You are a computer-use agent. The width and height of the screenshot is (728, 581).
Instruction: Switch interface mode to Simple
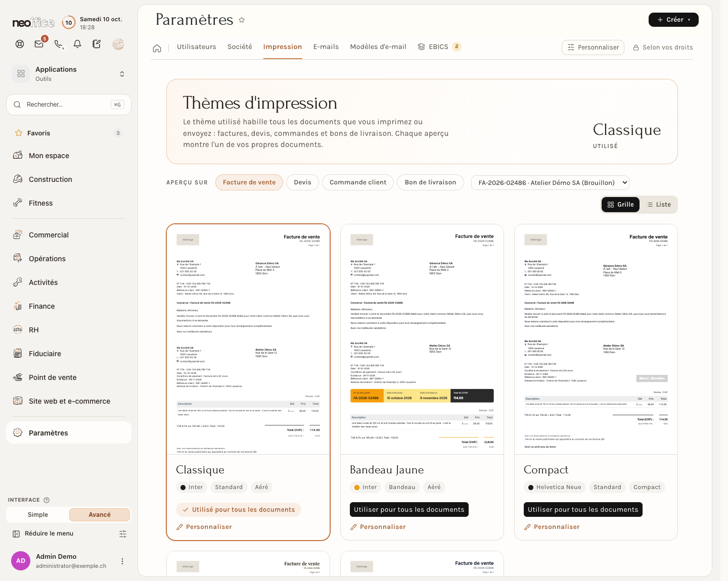(x=38, y=515)
